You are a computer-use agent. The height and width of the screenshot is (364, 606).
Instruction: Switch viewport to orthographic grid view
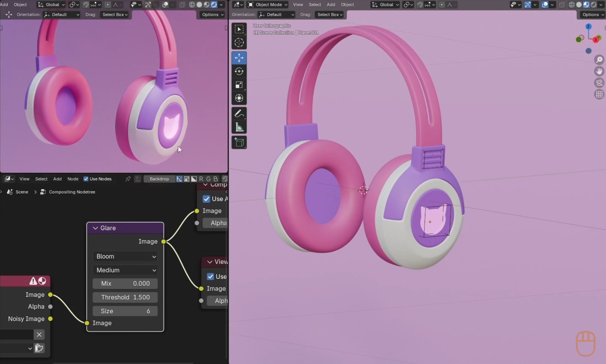pos(599,94)
